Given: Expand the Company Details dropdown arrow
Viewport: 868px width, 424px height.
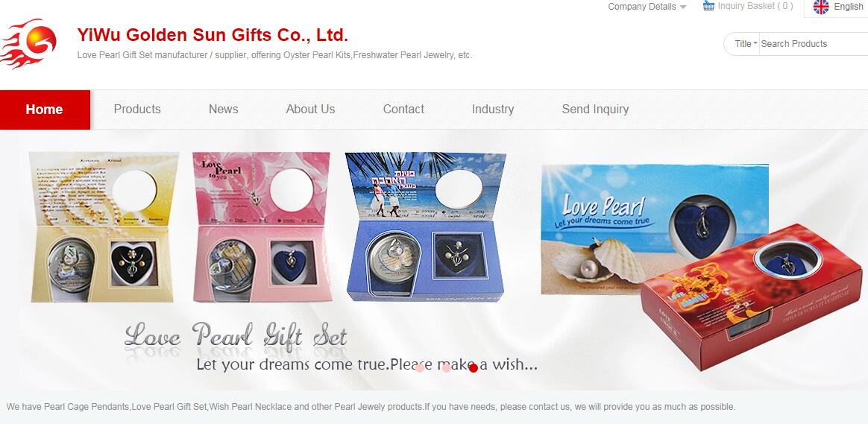Looking at the screenshot, I should pos(683,7).
